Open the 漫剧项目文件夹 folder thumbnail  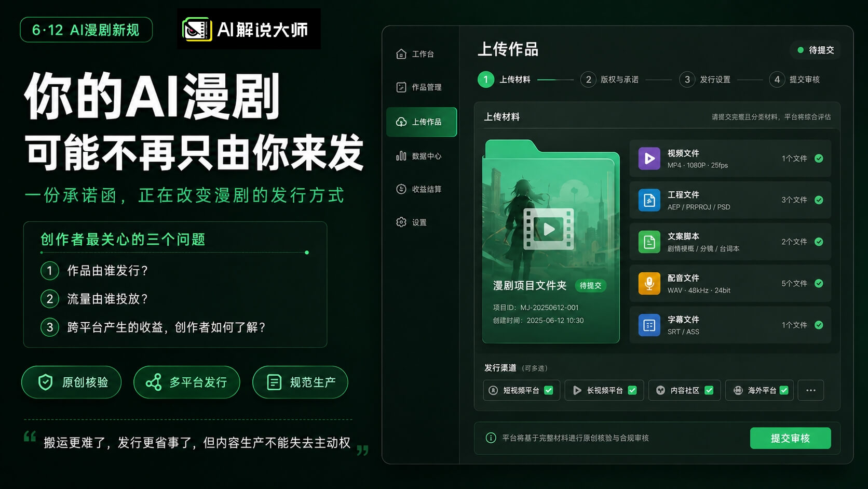pos(551,242)
